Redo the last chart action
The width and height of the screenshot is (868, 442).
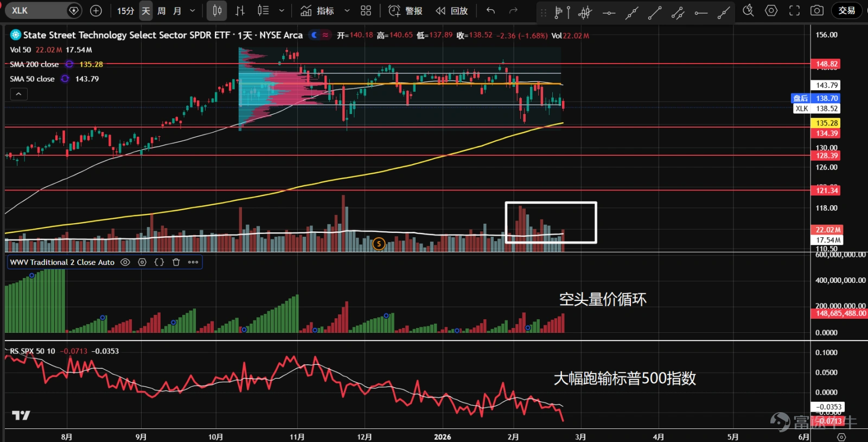tap(513, 11)
